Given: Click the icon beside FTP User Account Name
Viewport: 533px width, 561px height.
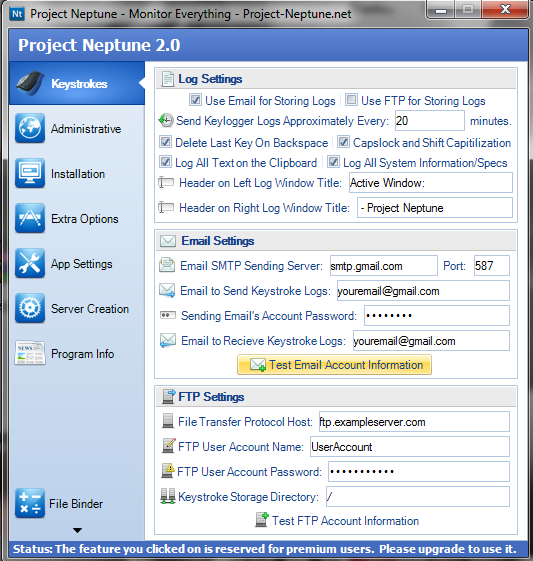Looking at the screenshot, I should point(168,446).
